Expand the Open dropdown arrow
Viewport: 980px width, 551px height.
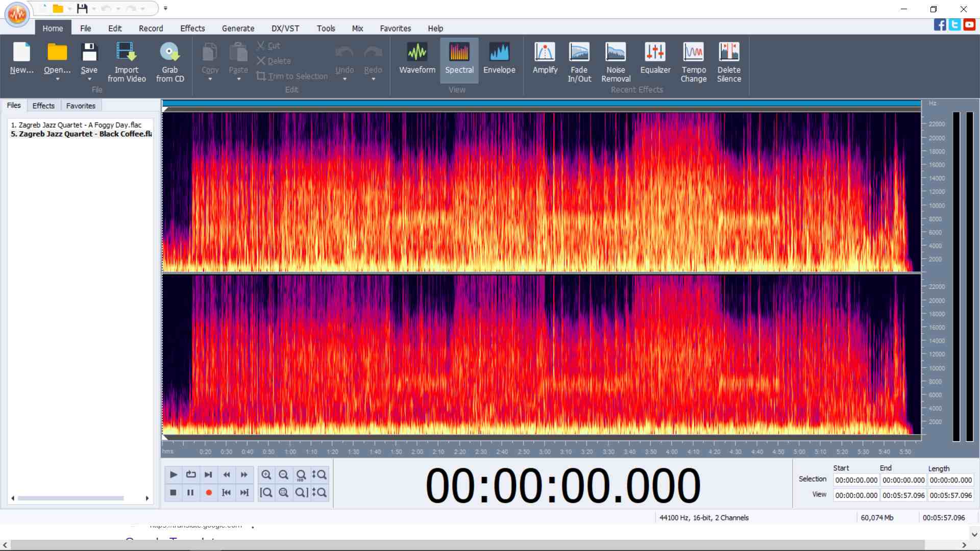click(57, 80)
